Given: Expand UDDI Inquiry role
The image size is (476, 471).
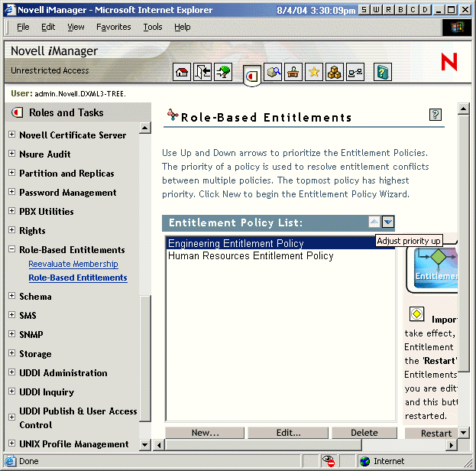Looking at the screenshot, I should pyautogui.click(x=11, y=391).
